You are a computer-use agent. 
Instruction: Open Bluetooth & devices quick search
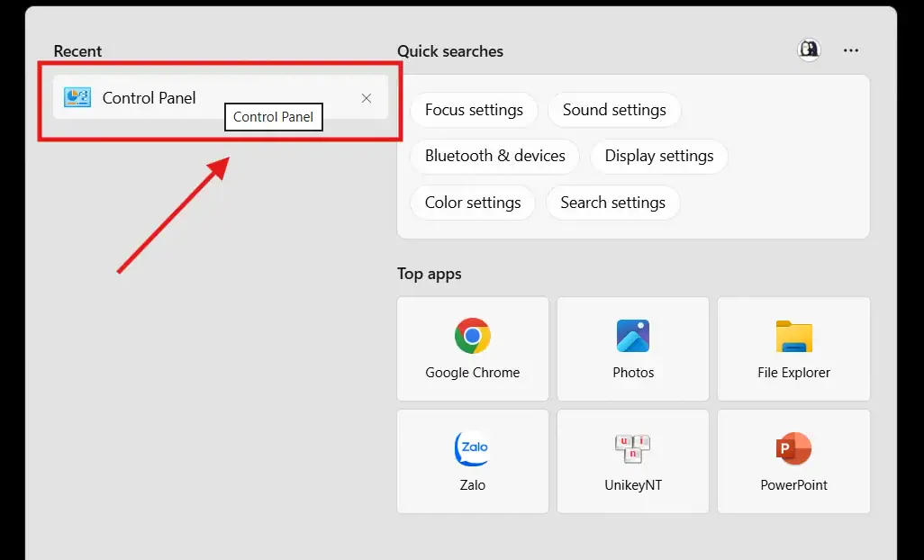point(494,156)
